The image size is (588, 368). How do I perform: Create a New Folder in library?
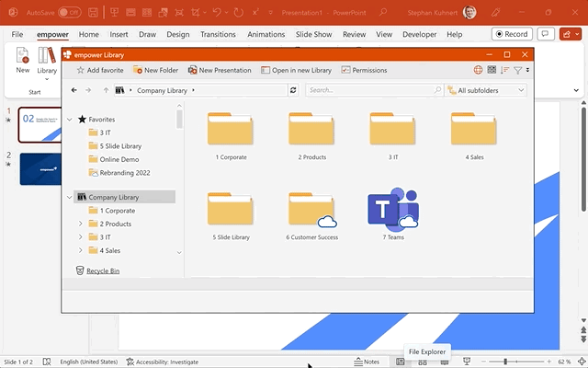155,70
